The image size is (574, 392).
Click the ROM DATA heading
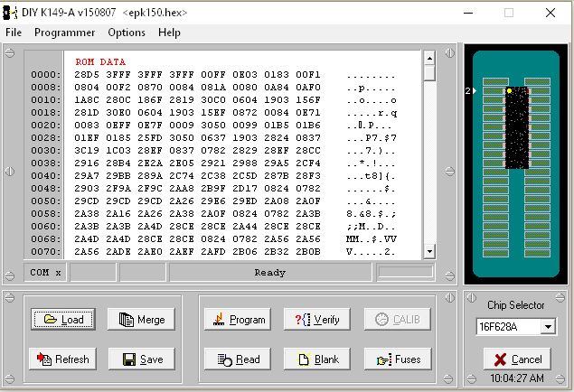tap(100, 61)
